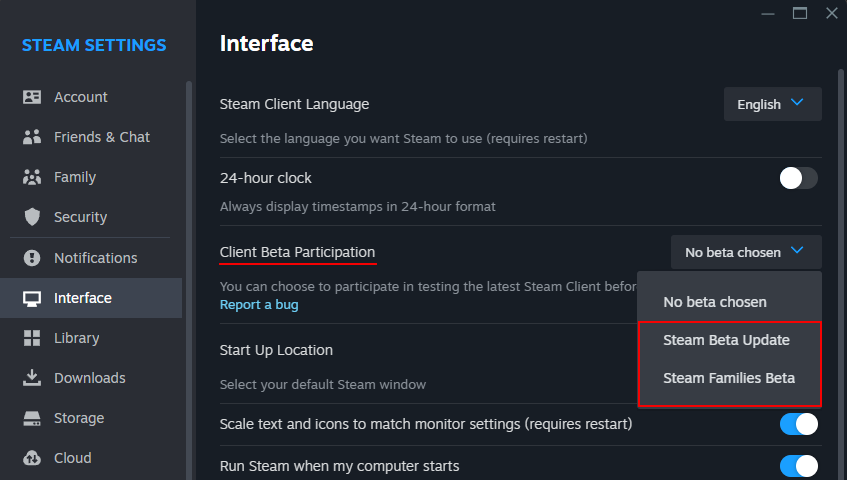Choose Steam Beta Update option
Image resolution: width=847 pixels, height=480 pixels.
click(726, 340)
